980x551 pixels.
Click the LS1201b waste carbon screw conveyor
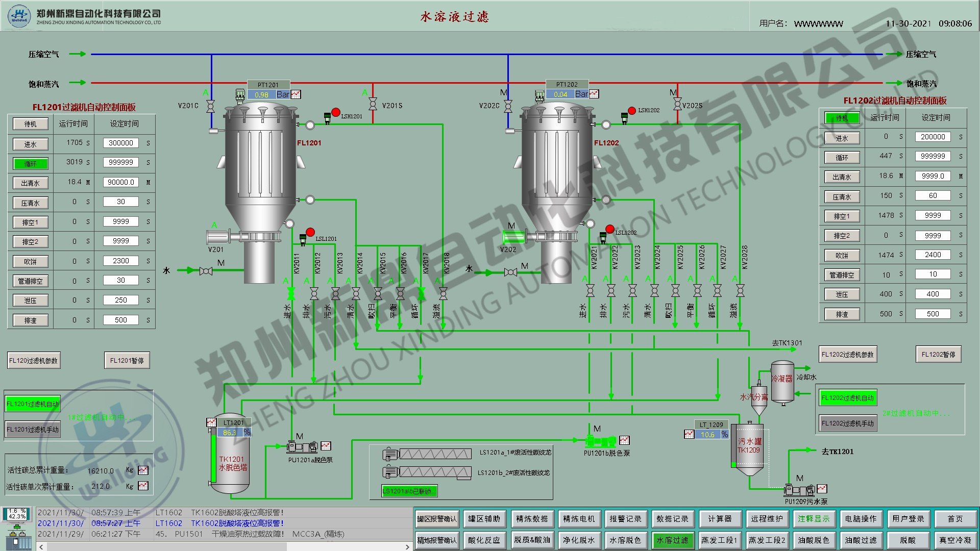(427, 472)
